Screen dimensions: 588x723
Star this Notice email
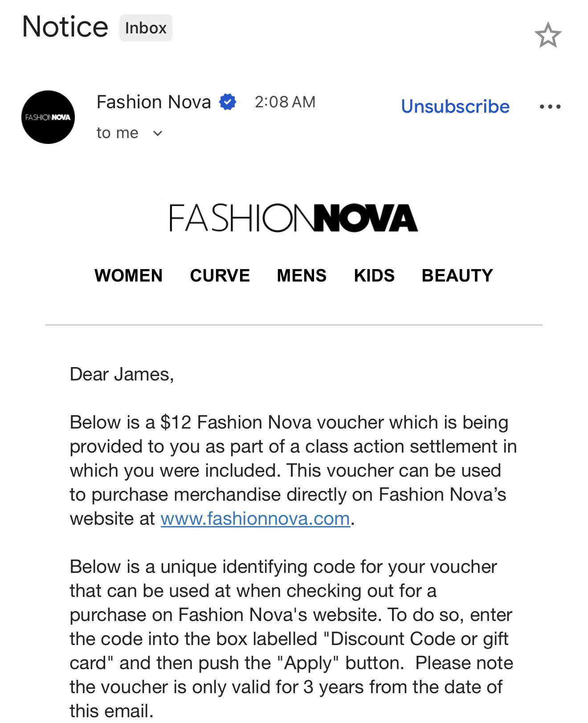[x=548, y=35]
